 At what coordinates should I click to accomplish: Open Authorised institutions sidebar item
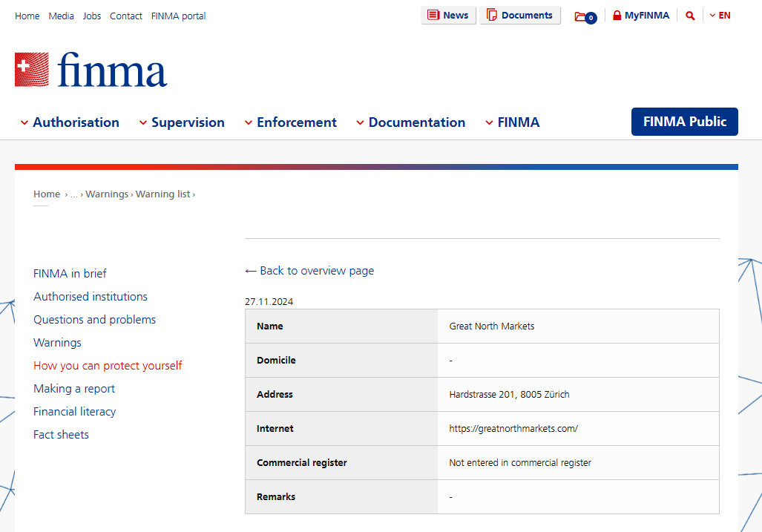click(x=91, y=296)
